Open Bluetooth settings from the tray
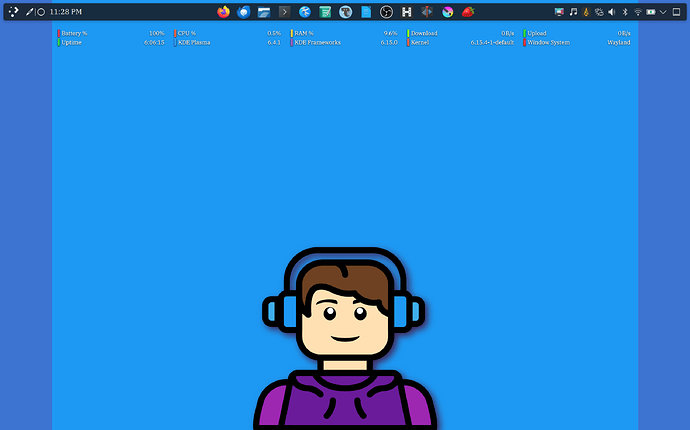690x430 pixels. (624, 12)
